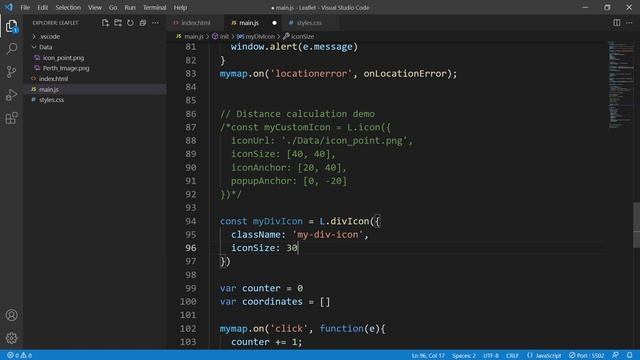
Task: Open the Search view in activity bar
Action: (11, 49)
